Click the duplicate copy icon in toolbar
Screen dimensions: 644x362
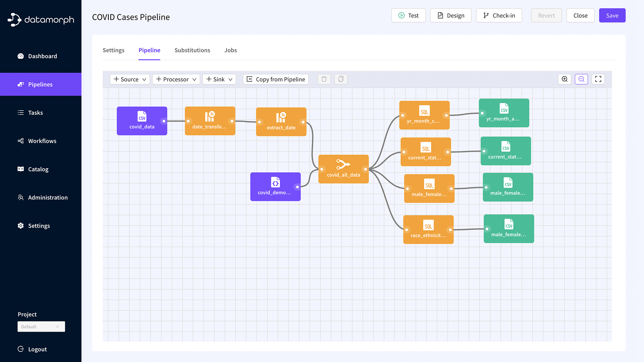pos(341,79)
